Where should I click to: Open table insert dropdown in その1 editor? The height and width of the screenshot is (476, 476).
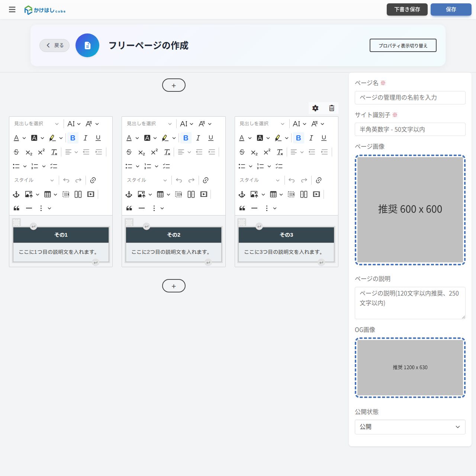(x=51, y=194)
